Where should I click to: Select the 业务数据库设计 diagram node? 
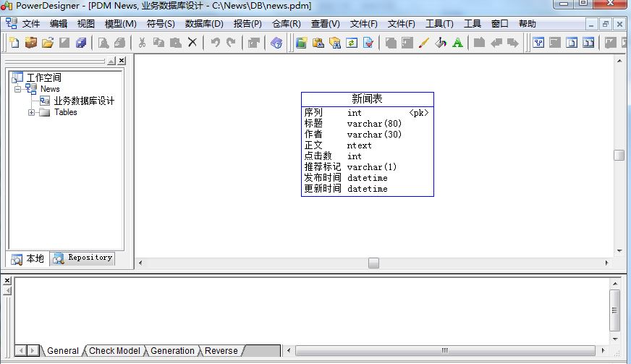[x=84, y=101]
